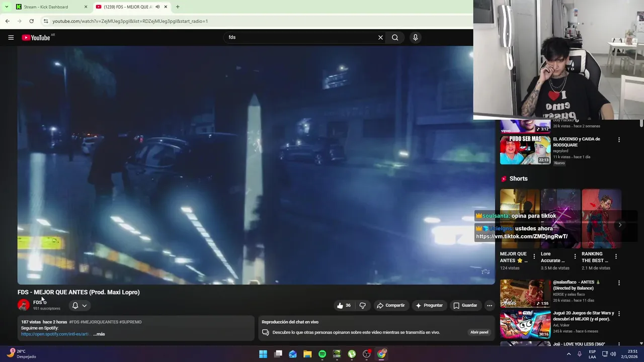Open weather widget showing 26°C
This screenshot has width=644, height=362.
pyautogui.click(x=21, y=354)
